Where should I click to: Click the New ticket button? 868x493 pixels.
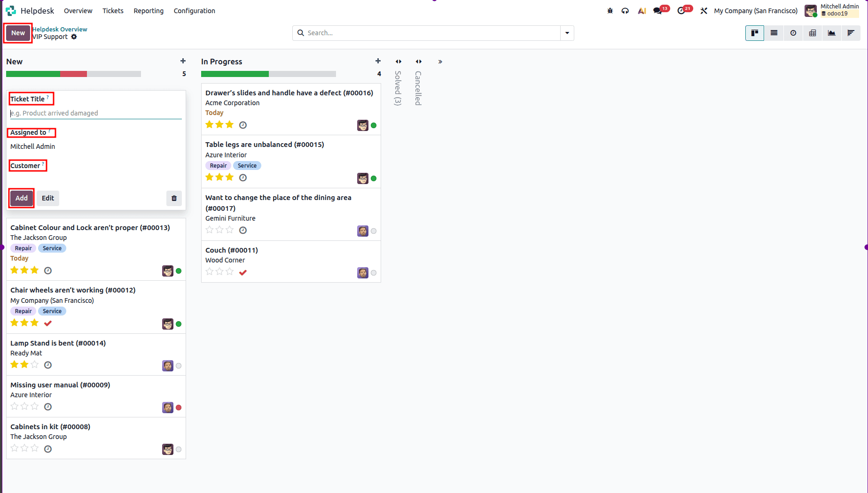click(x=18, y=33)
